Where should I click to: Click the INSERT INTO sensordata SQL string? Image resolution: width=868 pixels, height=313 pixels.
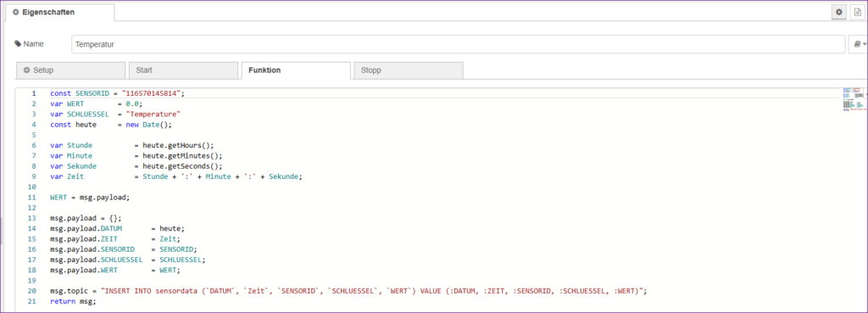372,291
